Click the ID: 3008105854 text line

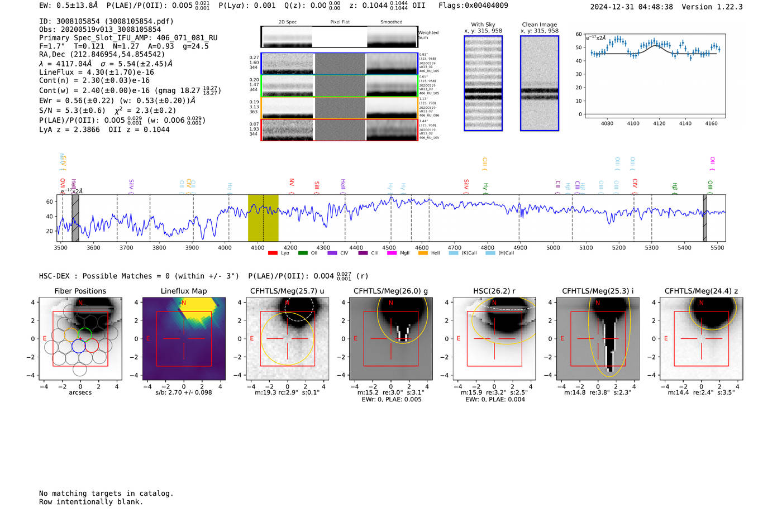[106, 21]
